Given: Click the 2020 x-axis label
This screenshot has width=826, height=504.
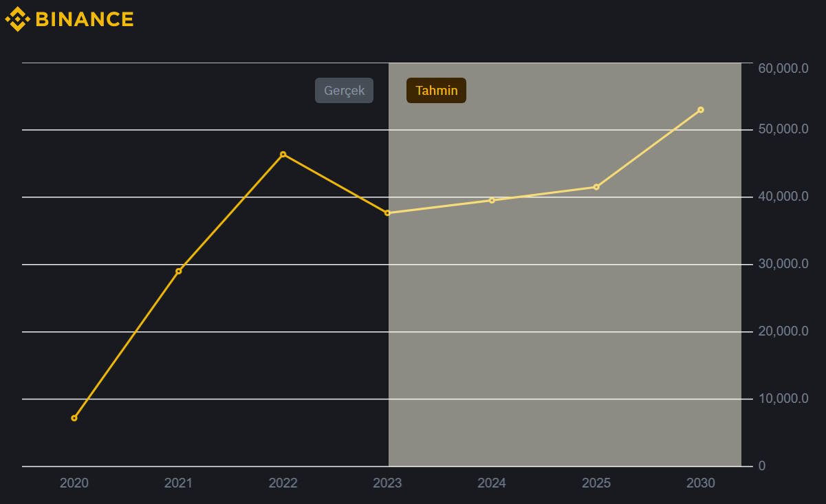Looking at the screenshot, I should [x=74, y=483].
